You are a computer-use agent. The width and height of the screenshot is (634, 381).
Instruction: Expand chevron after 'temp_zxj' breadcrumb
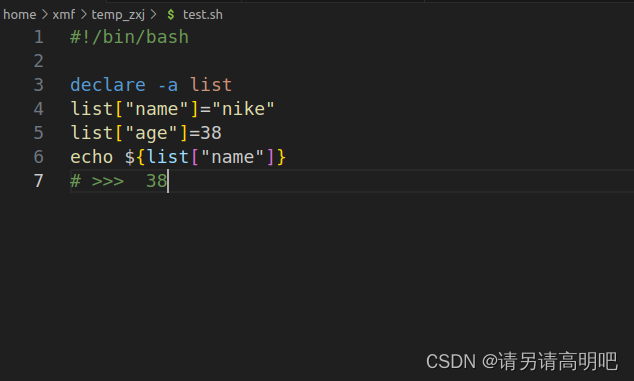tap(153, 15)
